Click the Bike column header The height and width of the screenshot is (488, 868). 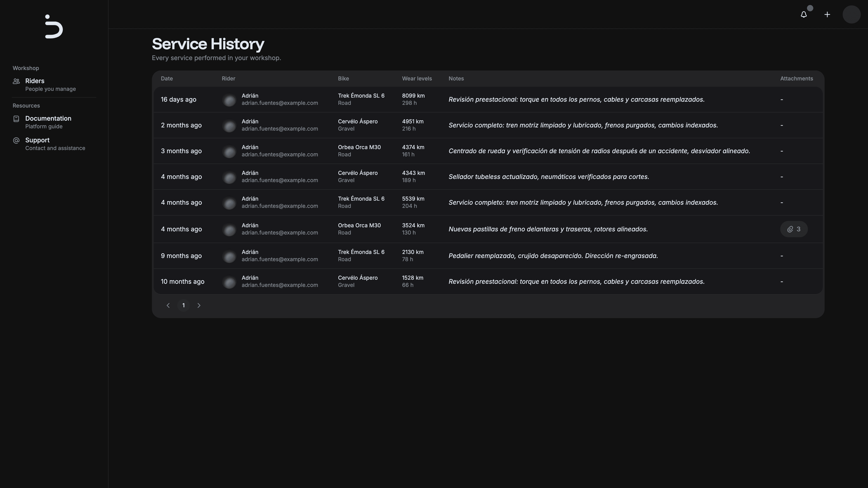pyautogui.click(x=343, y=78)
